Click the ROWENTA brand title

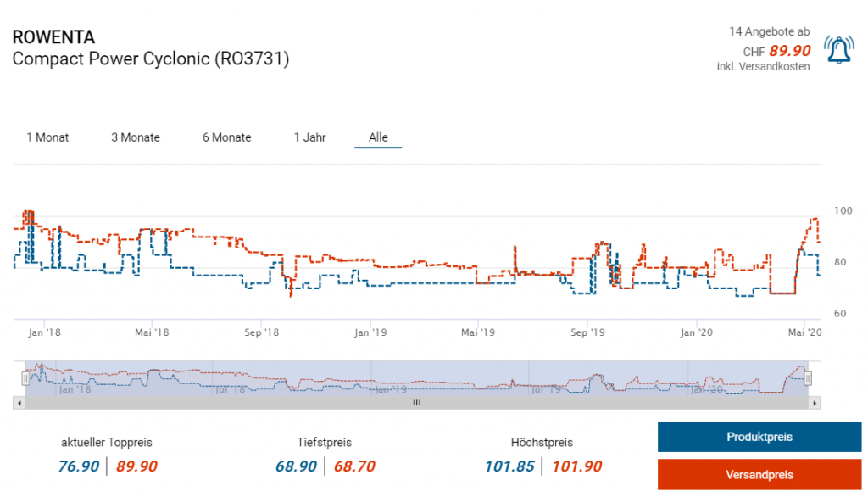coord(53,37)
